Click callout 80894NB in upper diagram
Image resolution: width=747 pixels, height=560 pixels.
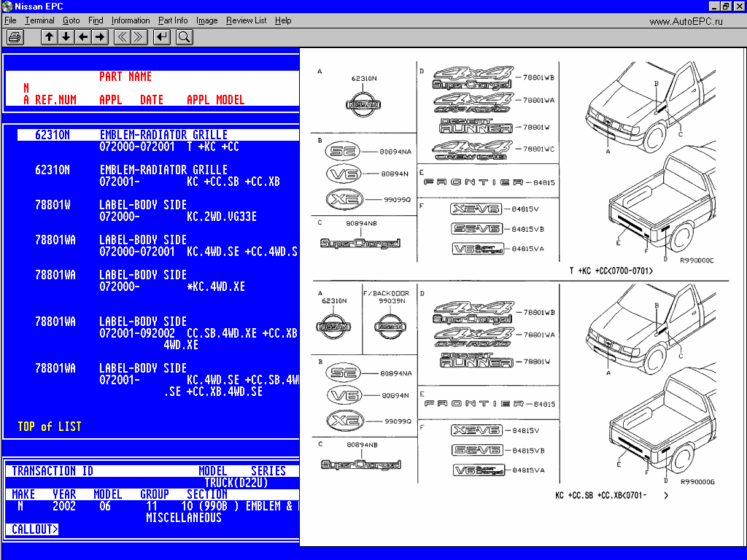pyautogui.click(x=362, y=223)
